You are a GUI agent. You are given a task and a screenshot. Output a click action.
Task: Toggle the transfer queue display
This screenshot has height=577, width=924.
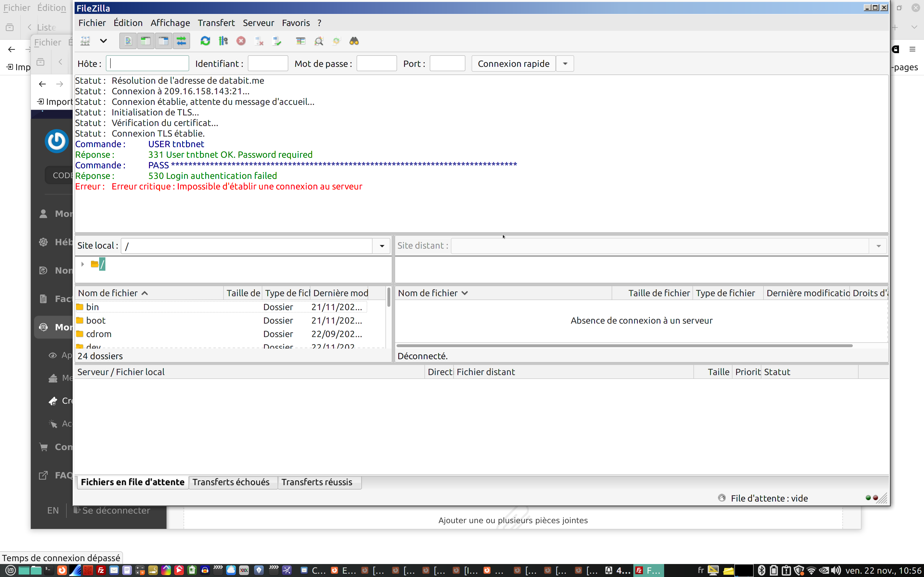click(x=181, y=41)
